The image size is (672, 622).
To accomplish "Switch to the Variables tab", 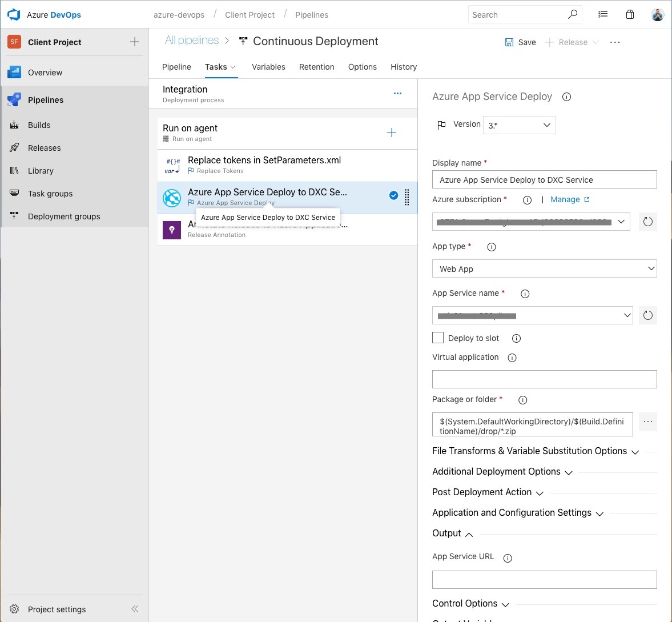I will [x=268, y=67].
